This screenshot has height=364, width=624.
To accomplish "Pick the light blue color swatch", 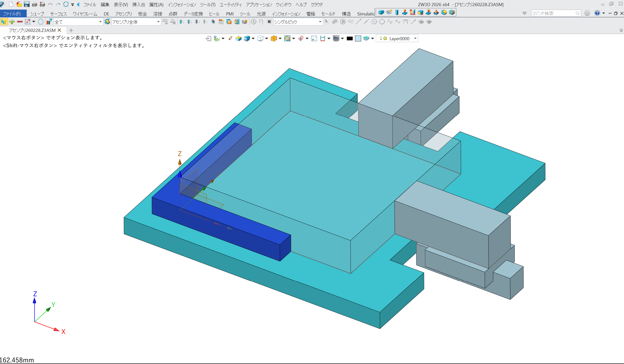I will (358, 38).
